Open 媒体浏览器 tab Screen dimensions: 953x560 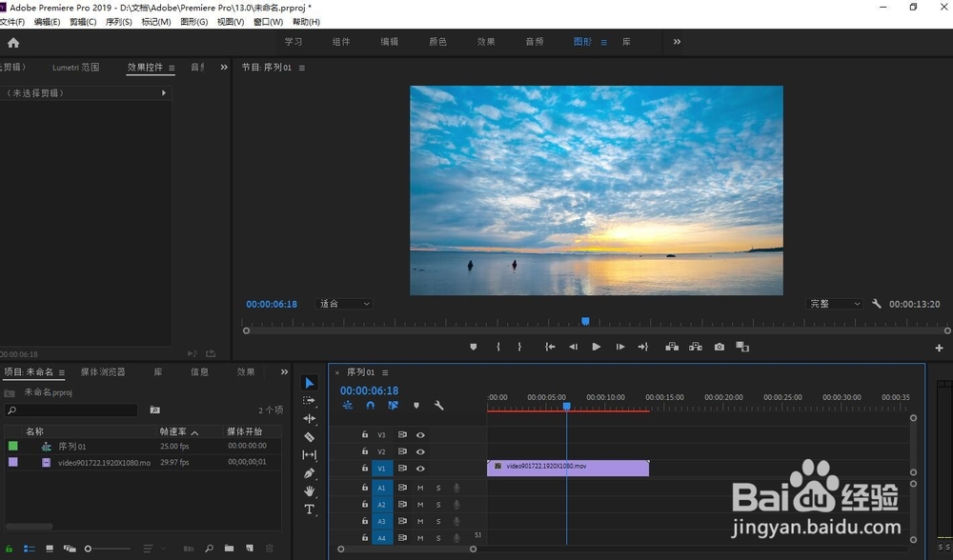click(103, 371)
